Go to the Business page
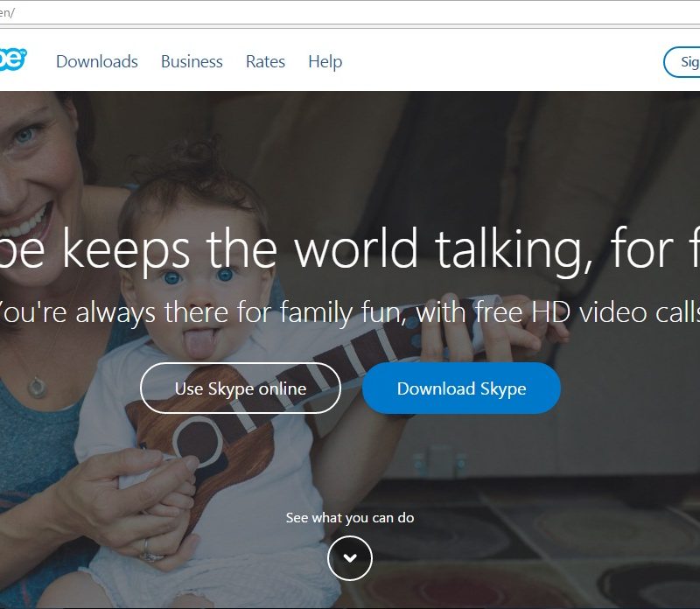The height and width of the screenshot is (609, 700). pyautogui.click(x=192, y=61)
